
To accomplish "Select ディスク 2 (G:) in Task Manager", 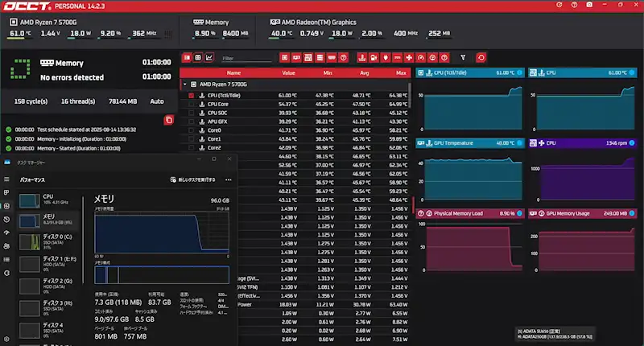I will point(48,286).
